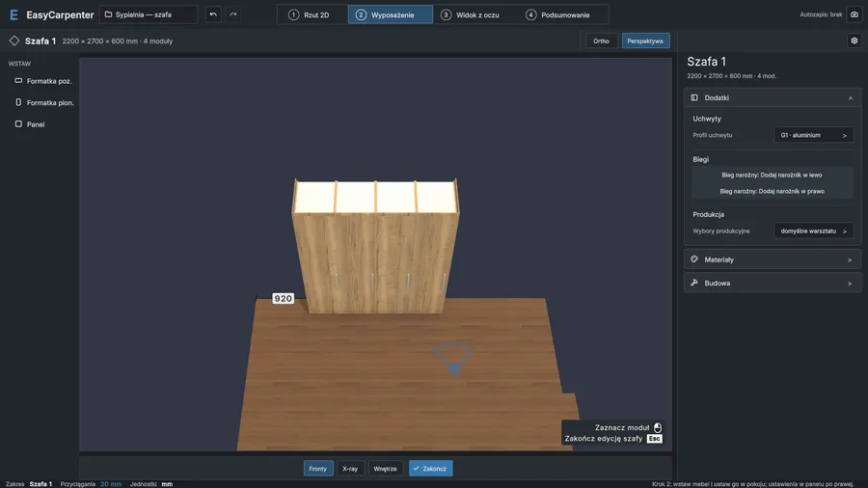Click the autosave eye icon
This screenshot has width=868, height=488.
pyautogui.click(x=854, y=14)
